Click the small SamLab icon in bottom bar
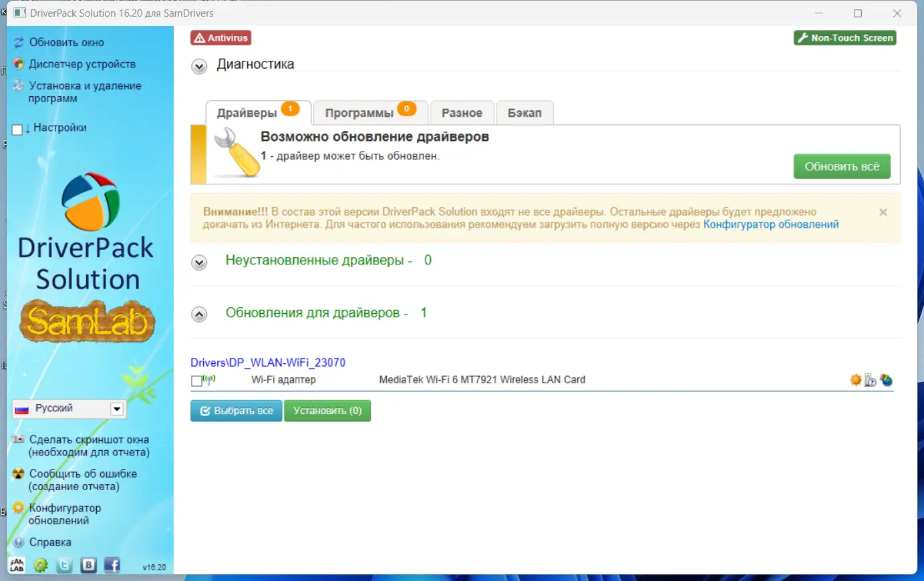This screenshot has height=581, width=924. click(x=17, y=565)
